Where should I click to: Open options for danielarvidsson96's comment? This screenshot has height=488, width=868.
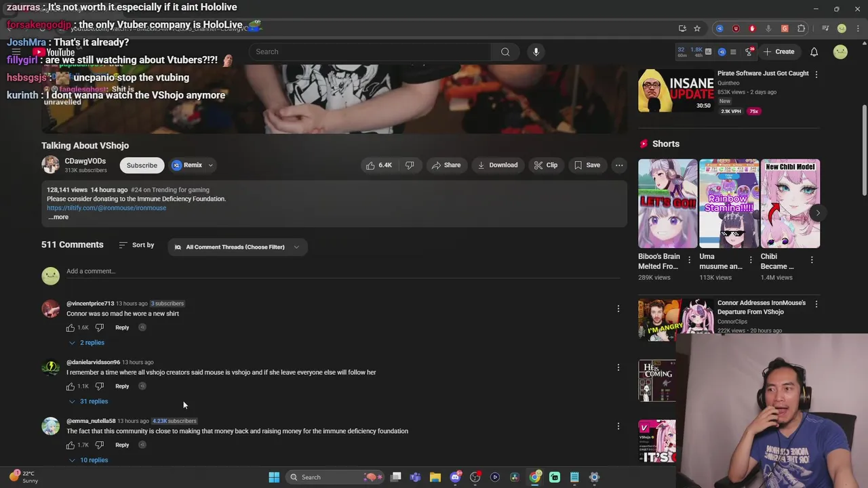click(618, 367)
